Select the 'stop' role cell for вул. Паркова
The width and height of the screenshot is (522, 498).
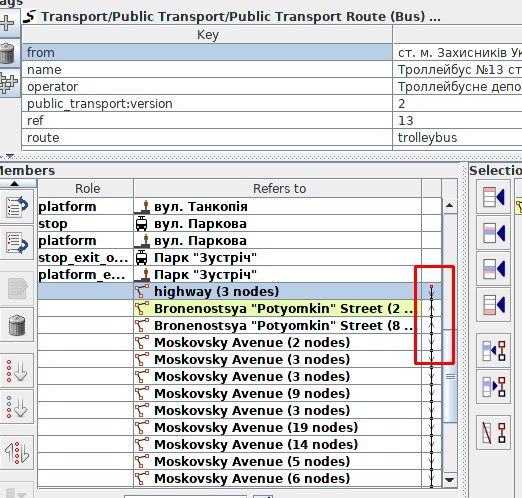86,223
